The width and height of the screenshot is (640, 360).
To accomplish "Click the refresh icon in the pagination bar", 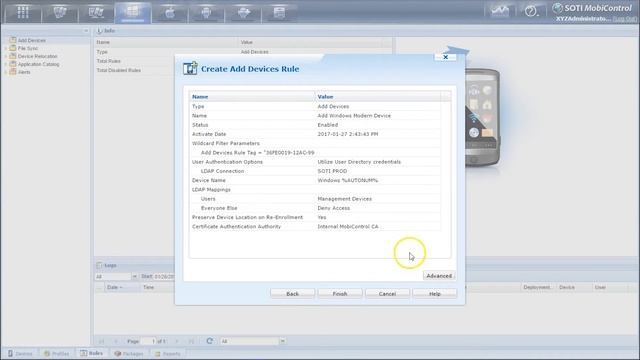I will tap(209, 341).
